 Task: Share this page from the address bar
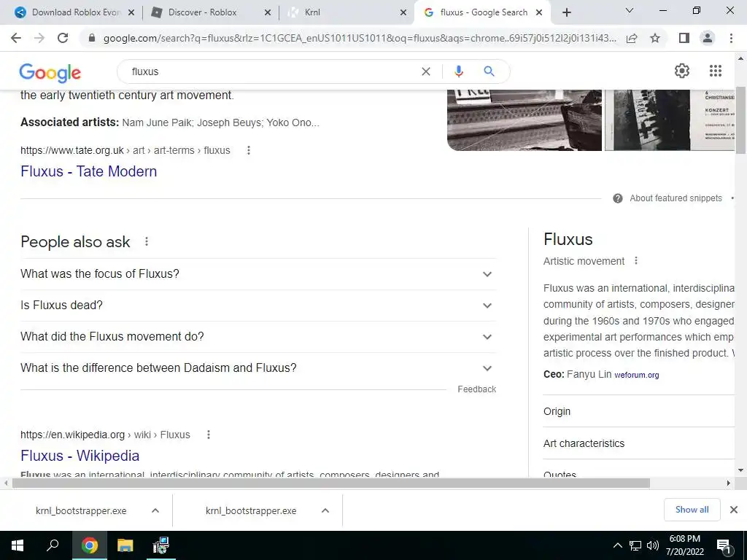(632, 38)
